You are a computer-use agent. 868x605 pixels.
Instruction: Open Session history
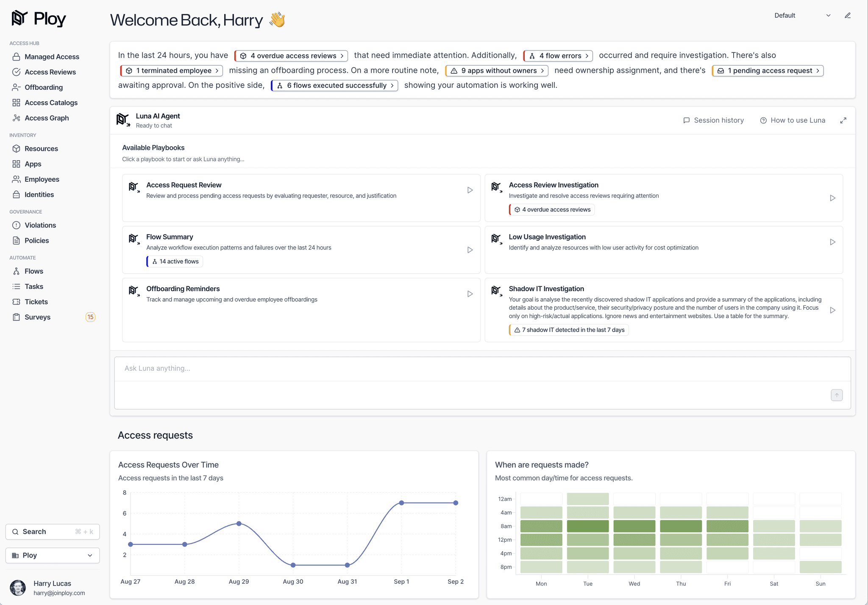point(714,120)
